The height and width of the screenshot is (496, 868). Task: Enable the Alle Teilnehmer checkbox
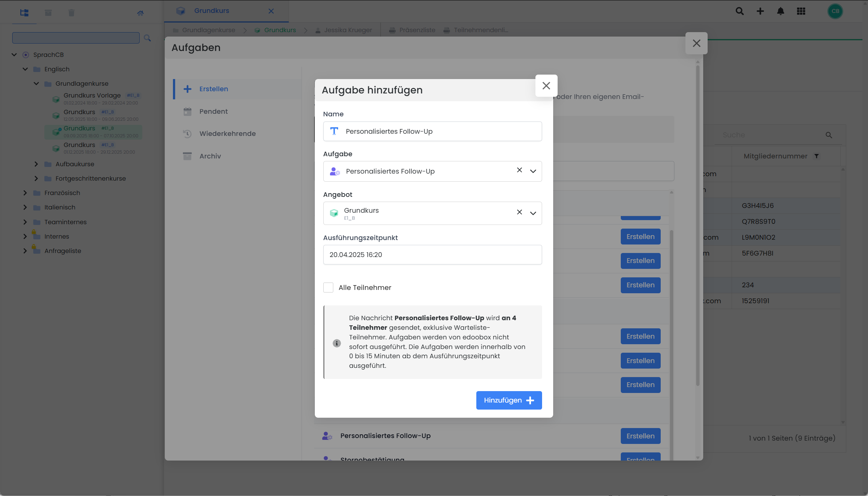point(328,287)
